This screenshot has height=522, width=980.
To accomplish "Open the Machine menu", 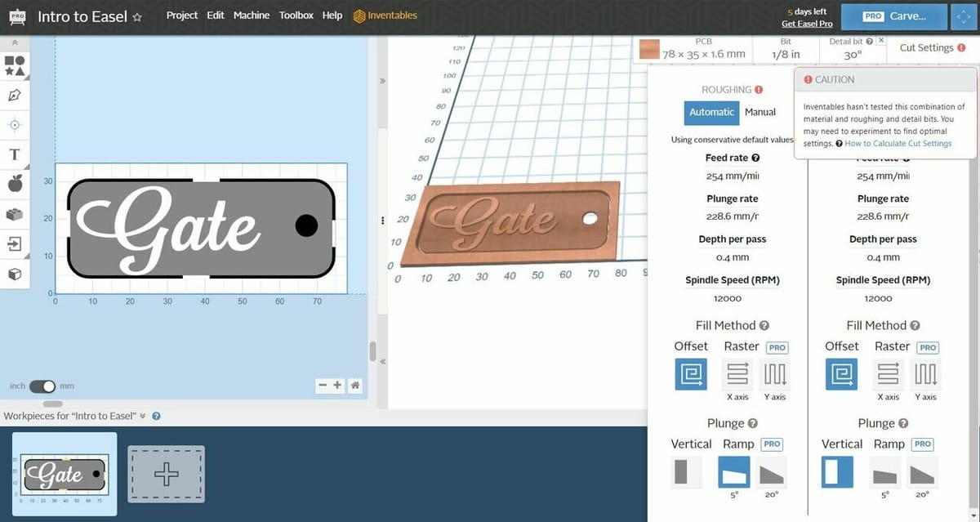I will point(252,16).
